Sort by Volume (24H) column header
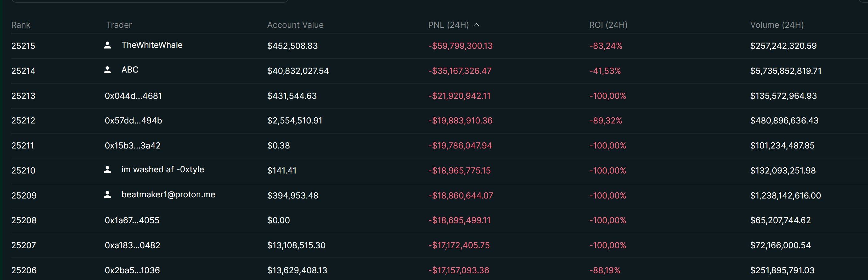Screen dimensions: 868x280 [777, 25]
